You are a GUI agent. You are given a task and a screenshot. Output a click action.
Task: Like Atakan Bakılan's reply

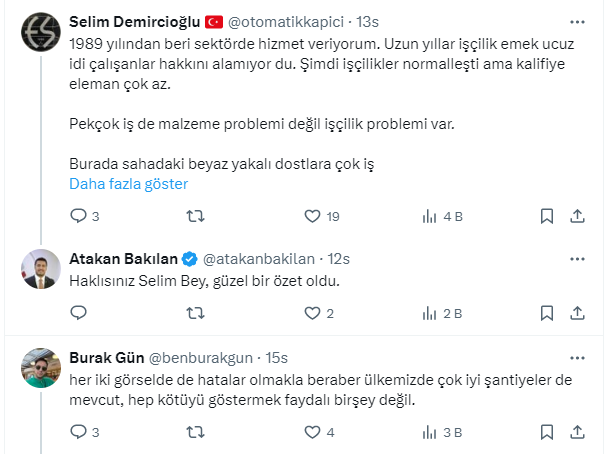(x=312, y=314)
